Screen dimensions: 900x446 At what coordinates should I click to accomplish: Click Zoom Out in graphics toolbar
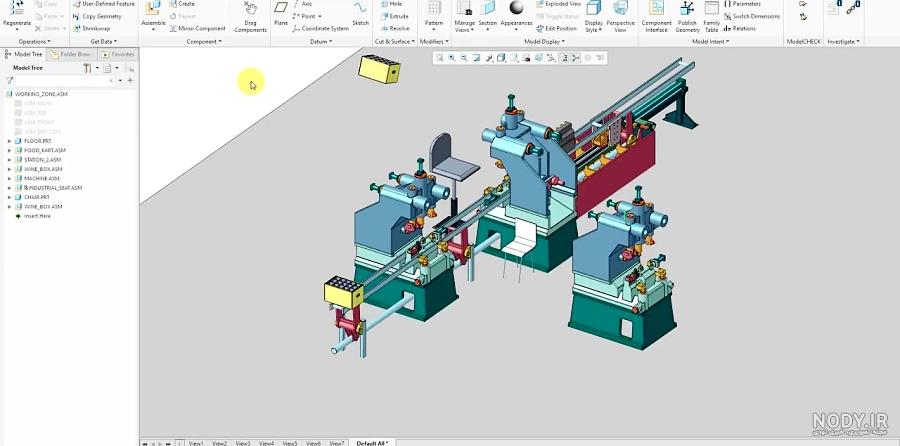(x=464, y=57)
